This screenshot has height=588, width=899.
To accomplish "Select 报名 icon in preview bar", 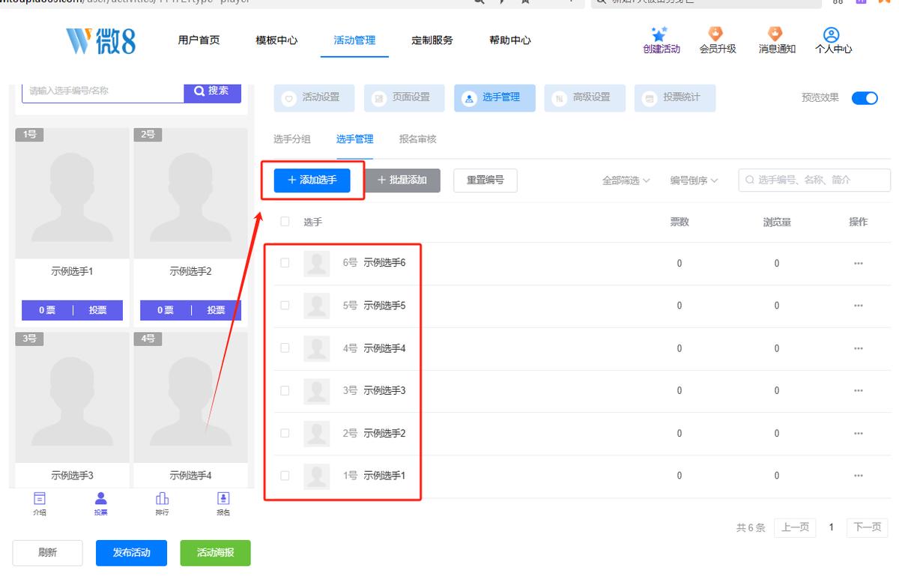I will (x=223, y=499).
